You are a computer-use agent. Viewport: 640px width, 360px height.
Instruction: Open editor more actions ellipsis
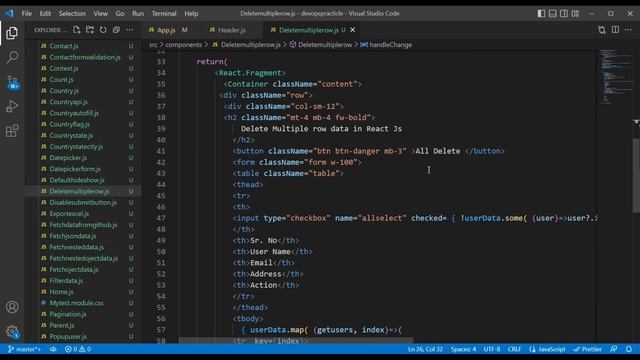628,30
